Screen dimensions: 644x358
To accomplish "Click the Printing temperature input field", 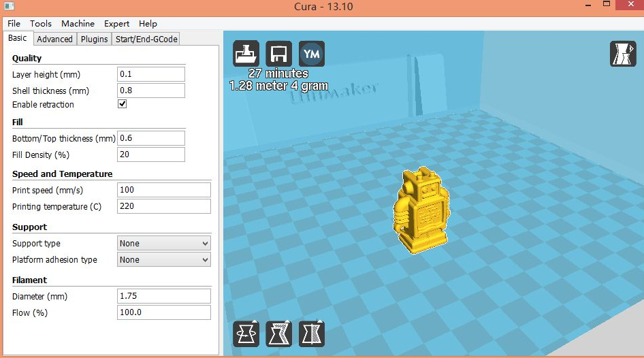I will point(163,206).
